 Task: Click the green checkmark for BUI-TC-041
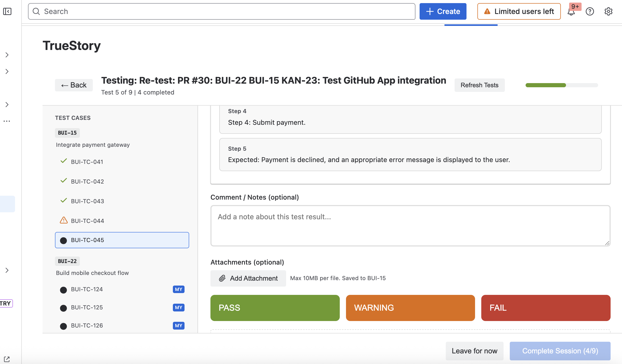click(63, 161)
